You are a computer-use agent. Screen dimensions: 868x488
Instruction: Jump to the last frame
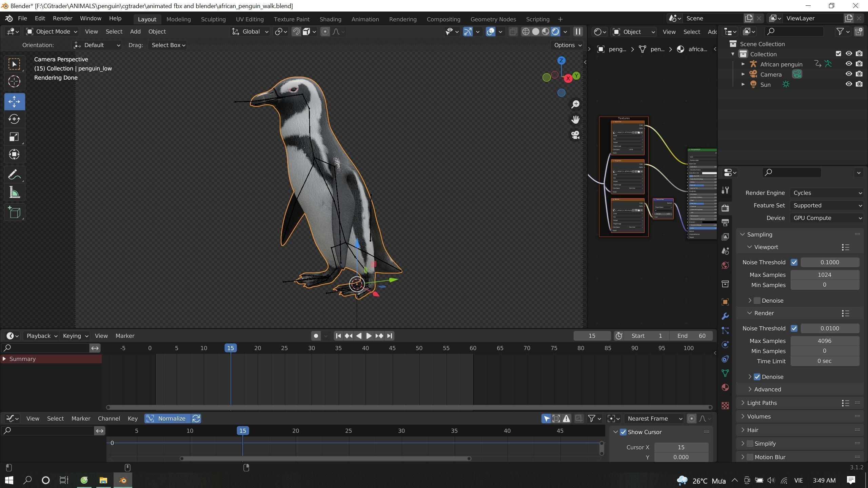click(390, 336)
